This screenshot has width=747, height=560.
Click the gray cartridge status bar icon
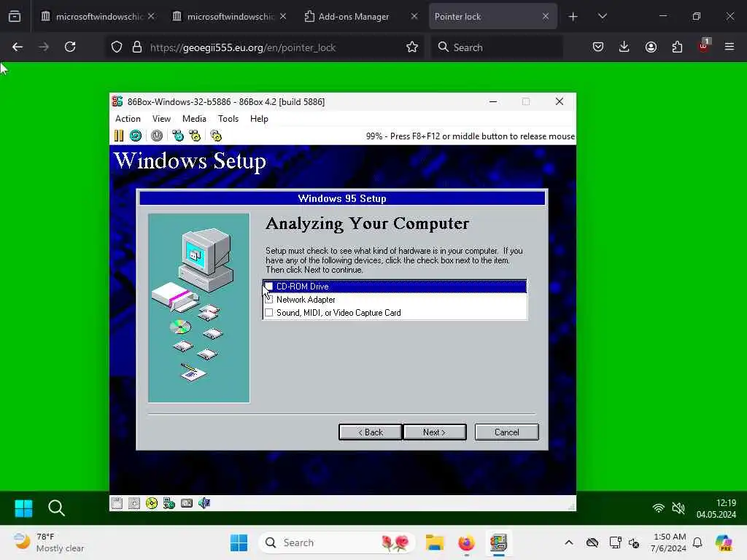(187, 503)
